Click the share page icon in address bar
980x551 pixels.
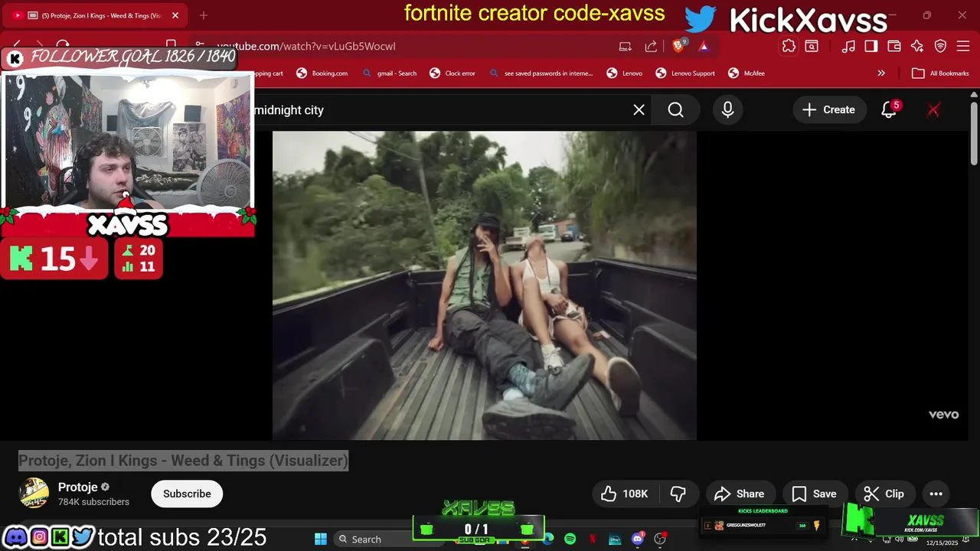(x=651, y=46)
